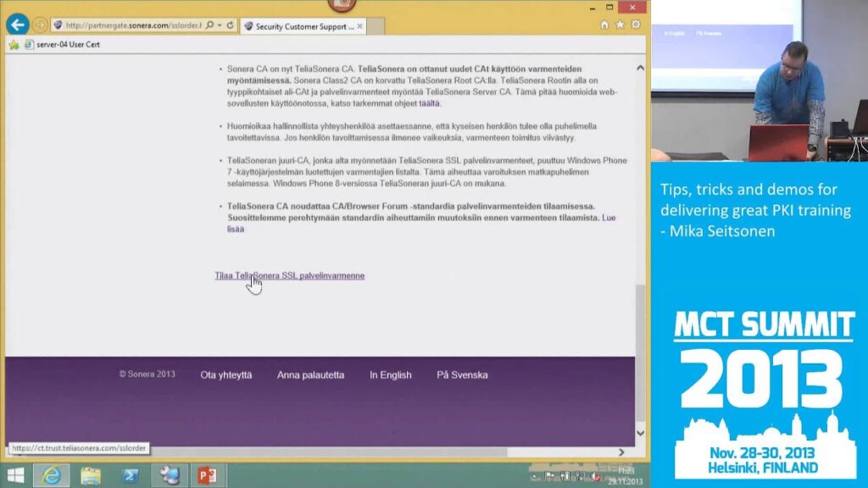Image resolution: width=868 pixels, height=488 pixels.
Task: Click the vertical scrollbar thumb
Action: [641, 353]
